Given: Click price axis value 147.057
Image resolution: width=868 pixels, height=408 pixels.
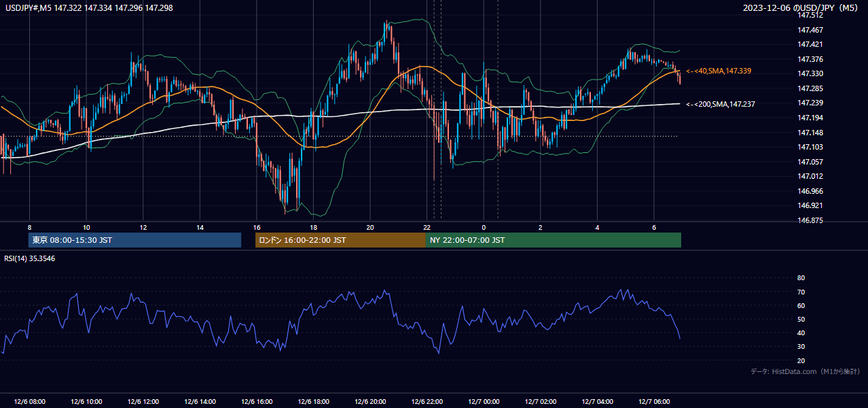Looking at the screenshot, I should point(810,162).
